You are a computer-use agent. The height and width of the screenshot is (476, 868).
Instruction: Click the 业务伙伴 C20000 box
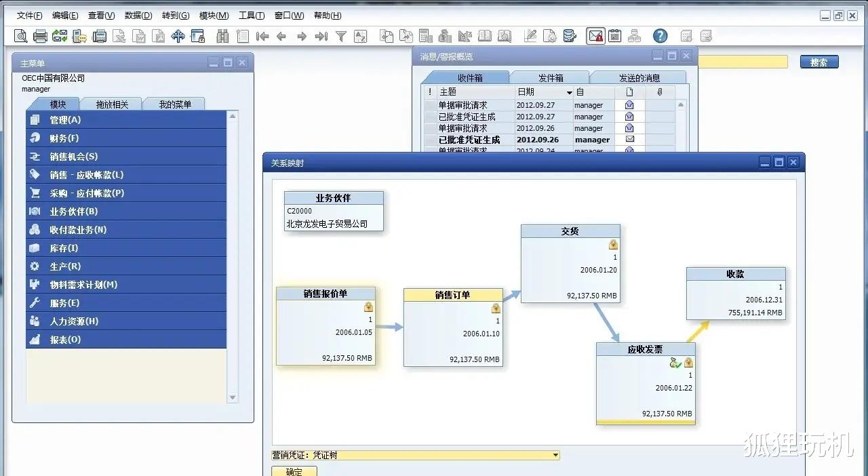(x=334, y=211)
